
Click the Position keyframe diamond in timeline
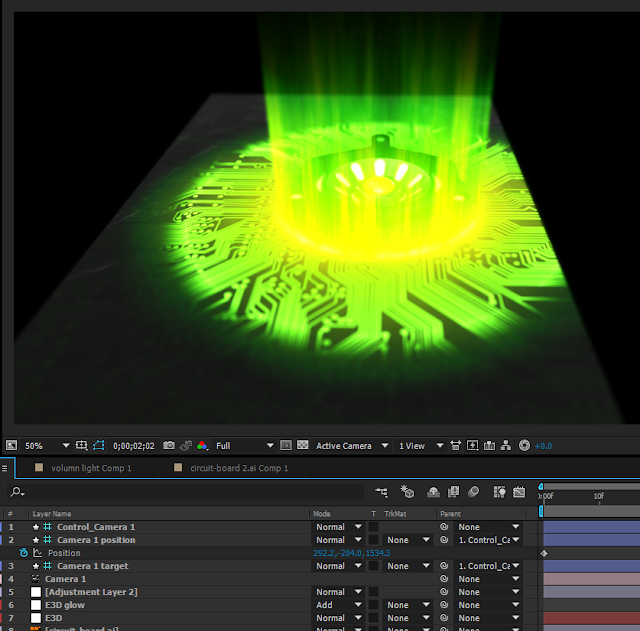point(544,553)
